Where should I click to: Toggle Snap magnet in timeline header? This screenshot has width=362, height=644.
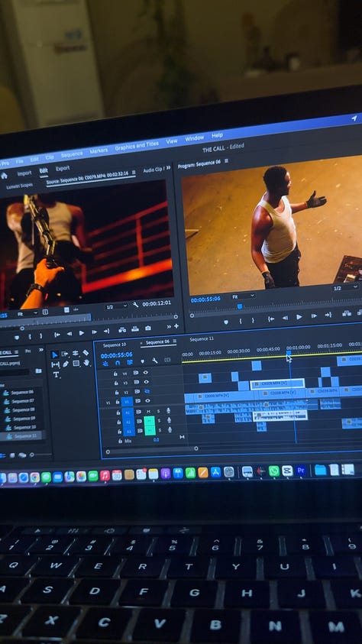pos(118,363)
